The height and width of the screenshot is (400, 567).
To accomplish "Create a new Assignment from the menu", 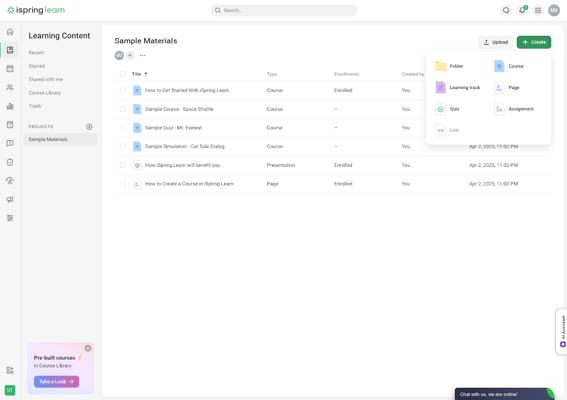I will (x=514, y=109).
